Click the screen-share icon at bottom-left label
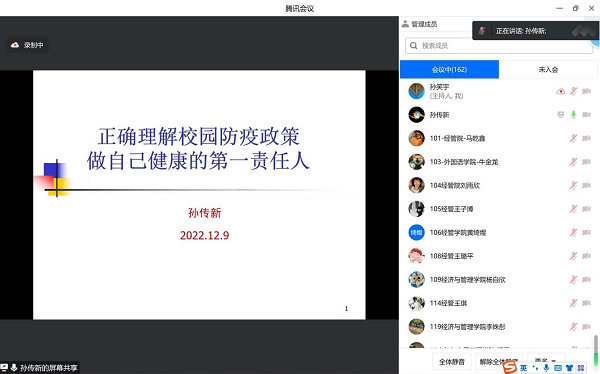 [4, 367]
